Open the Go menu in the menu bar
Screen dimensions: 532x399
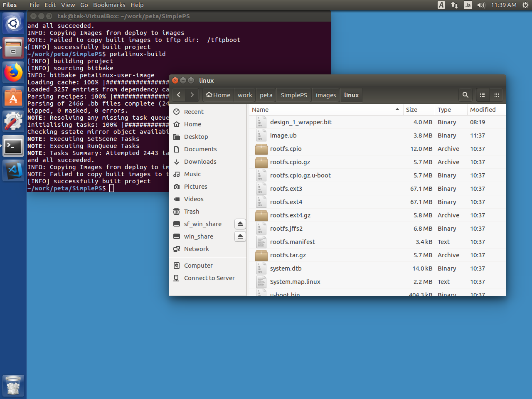(84, 5)
